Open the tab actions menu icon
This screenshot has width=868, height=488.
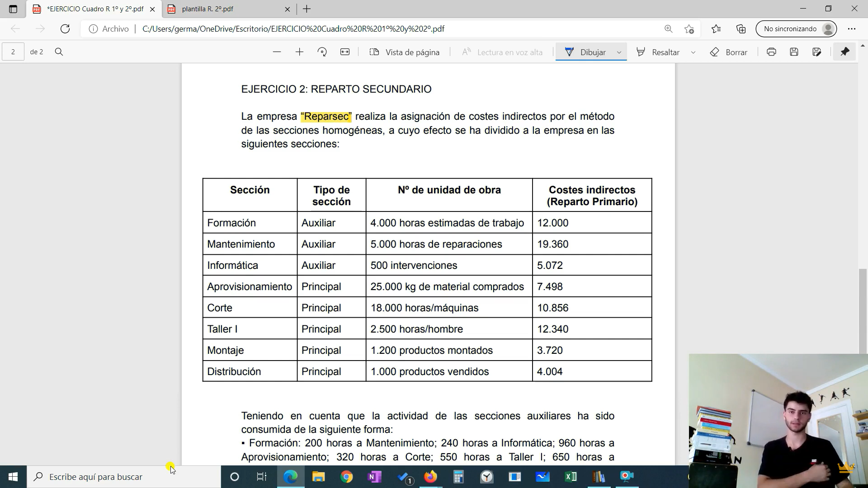click(13, 9)
